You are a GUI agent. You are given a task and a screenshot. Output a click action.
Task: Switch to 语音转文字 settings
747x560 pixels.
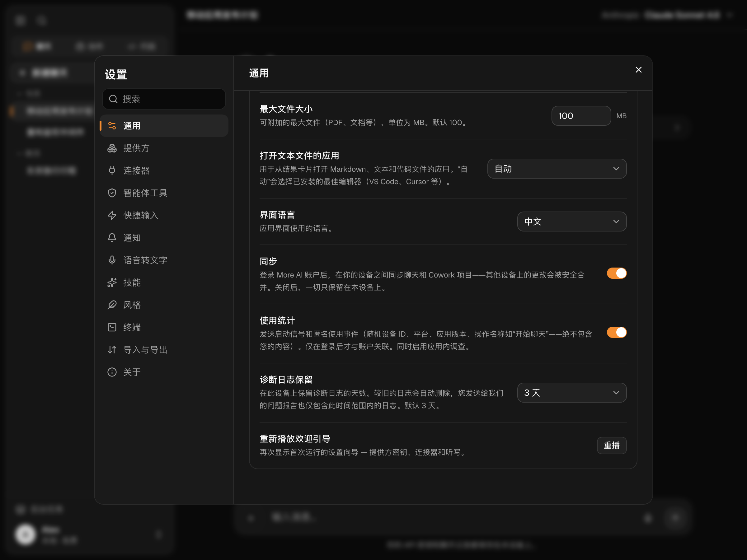(164, 260)
